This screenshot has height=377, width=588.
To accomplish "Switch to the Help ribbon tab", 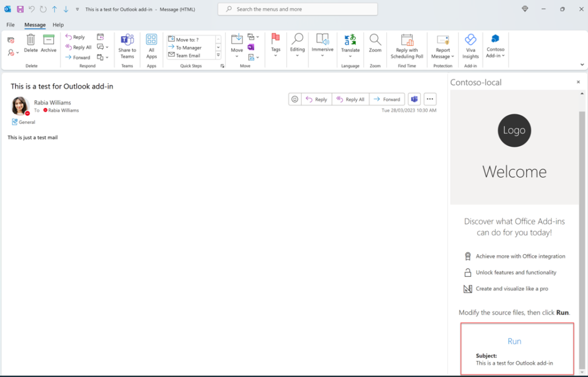I will tap(58, 25).
